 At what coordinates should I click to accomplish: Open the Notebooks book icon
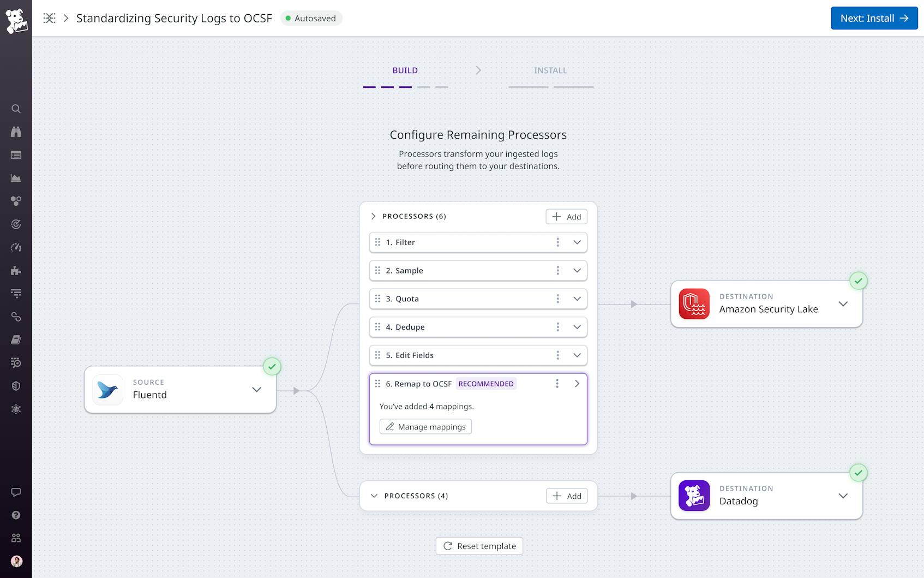tap(16, 339)
